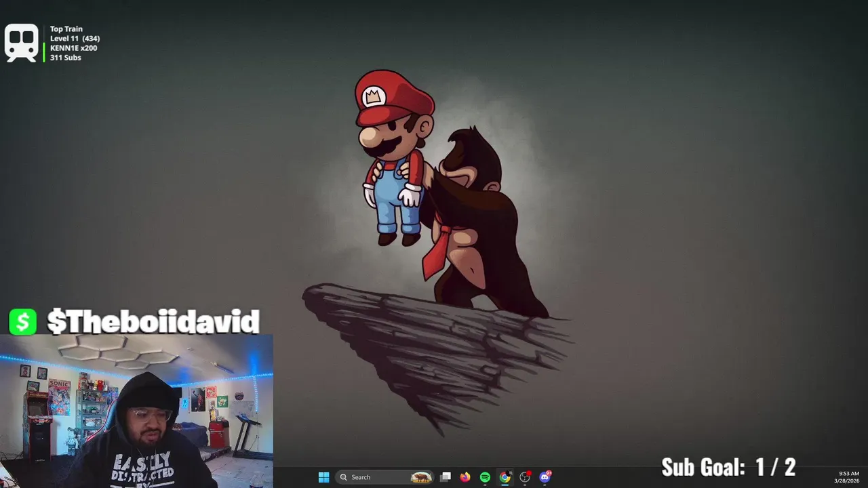Open the Windows Start menu

323,477
